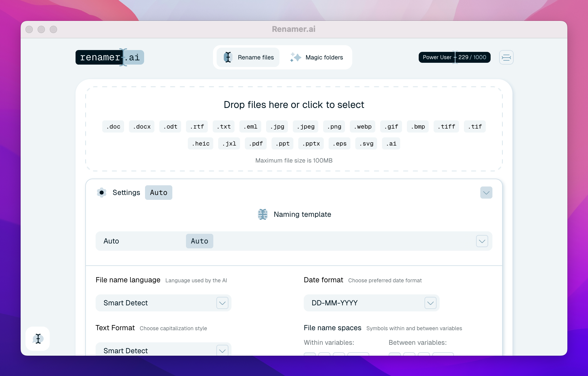Screen dimensions: 588x376
Task: Click the brain icon beside Naming template
Action: [x=262, y=214]
